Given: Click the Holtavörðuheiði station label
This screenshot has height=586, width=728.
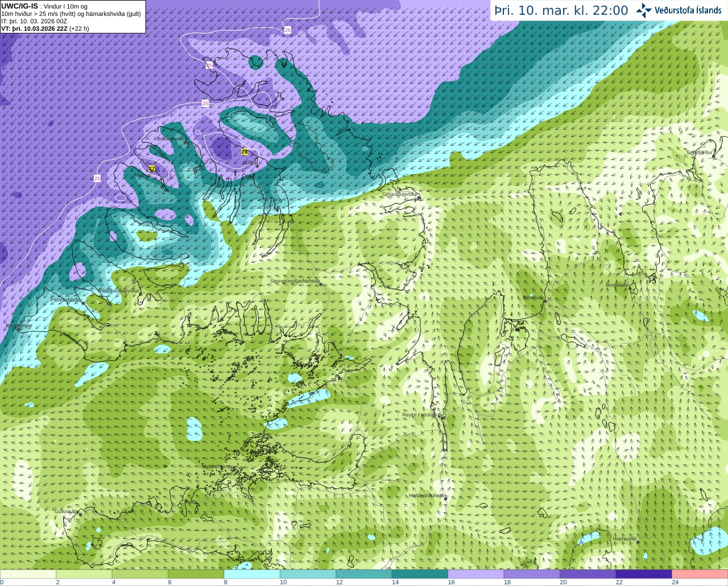Looking at the screenshot, I should pos(427,496).
